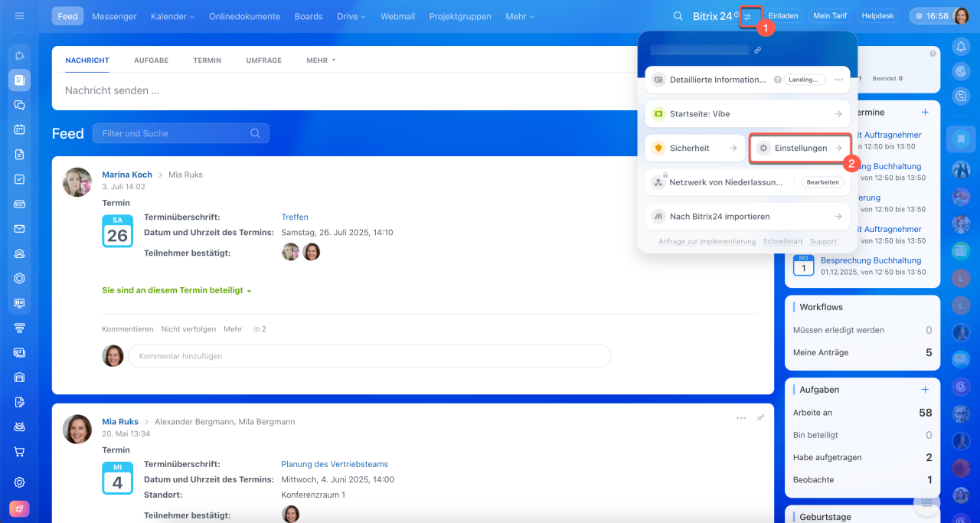Open the three-dot menu on Mia Ruks post

741,418
